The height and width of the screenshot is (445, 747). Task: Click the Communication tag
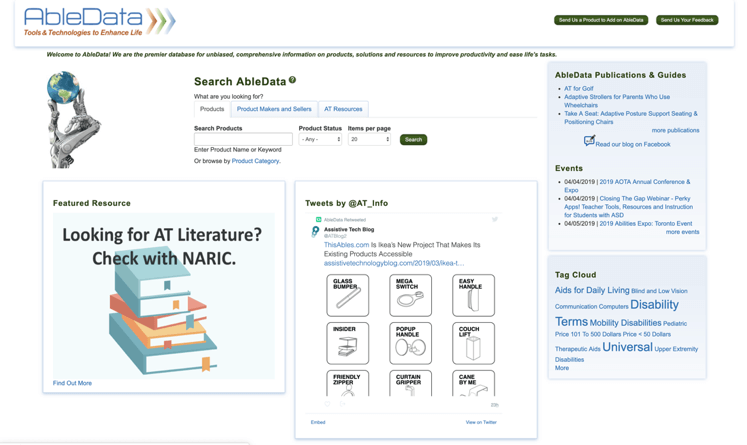pos(575,307)
